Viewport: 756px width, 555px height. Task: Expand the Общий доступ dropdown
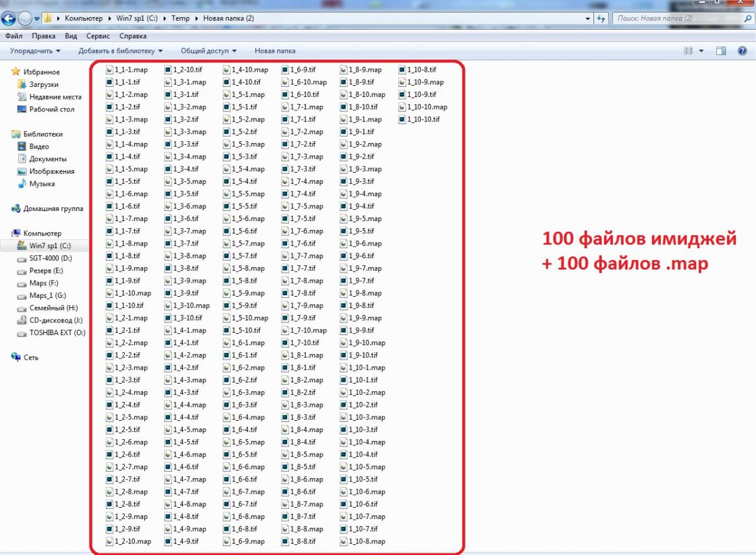(x=209, y=51)
